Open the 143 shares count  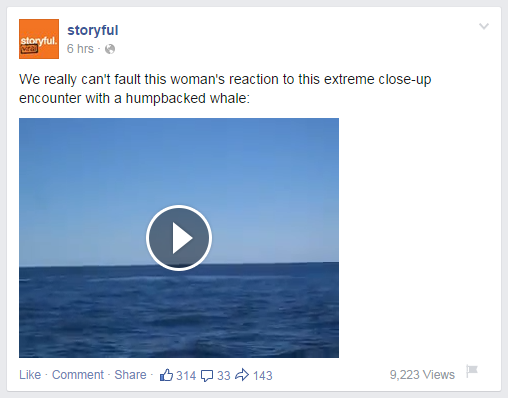click(263, 376)
